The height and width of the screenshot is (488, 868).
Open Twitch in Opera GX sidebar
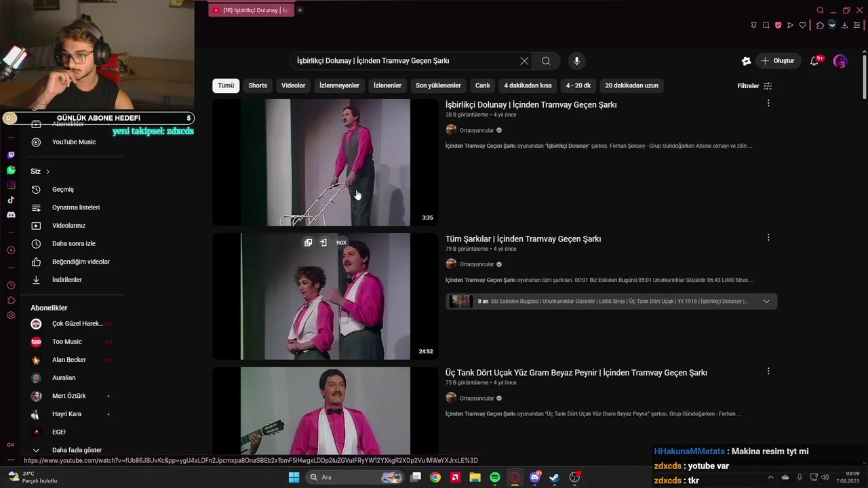click(11, 155)
